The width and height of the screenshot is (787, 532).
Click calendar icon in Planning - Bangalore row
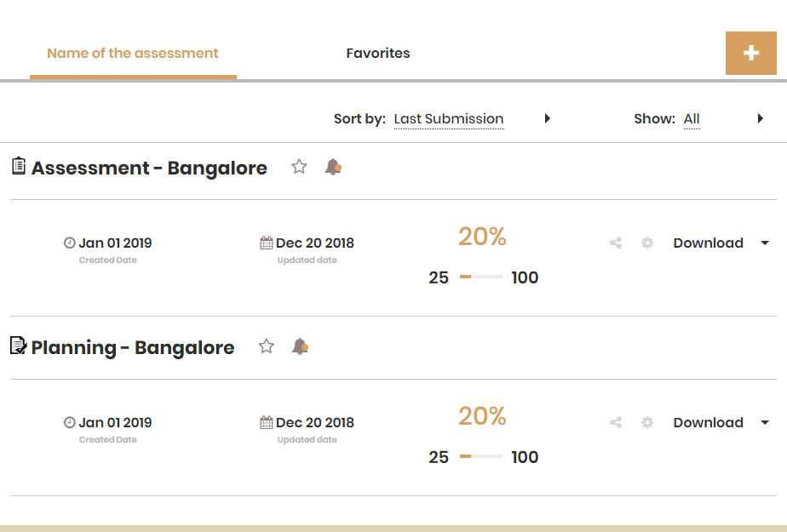click(x=267, y=423)
